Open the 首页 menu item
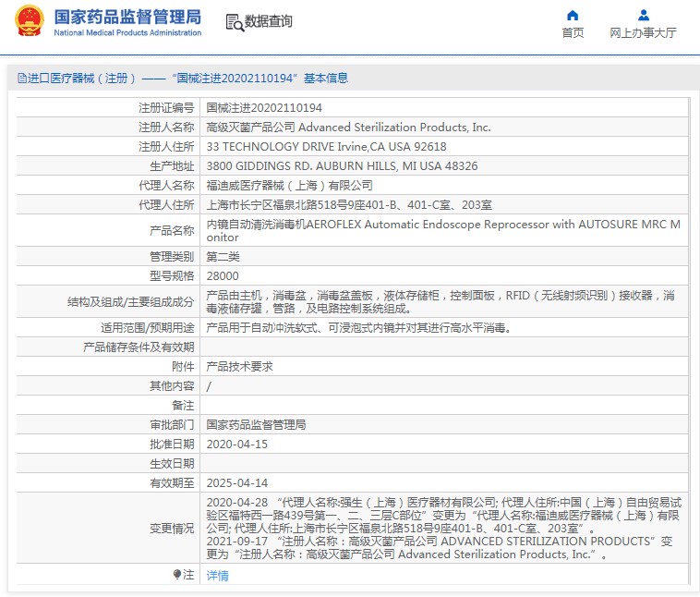 573,33
